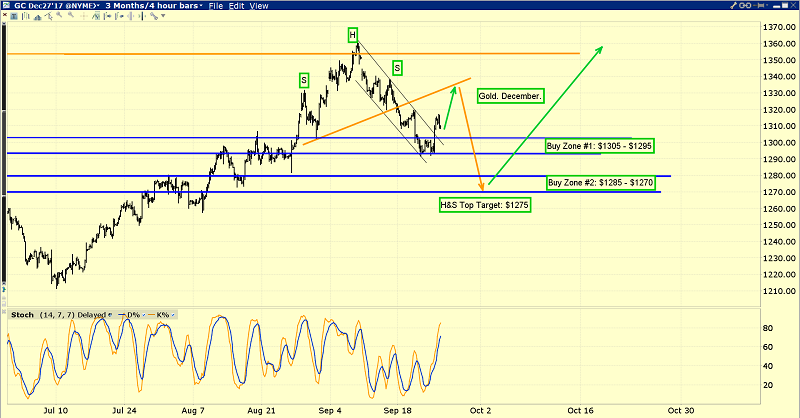Minimize the chart window
The height and width of the screenshot is (418, 800).
777,6
